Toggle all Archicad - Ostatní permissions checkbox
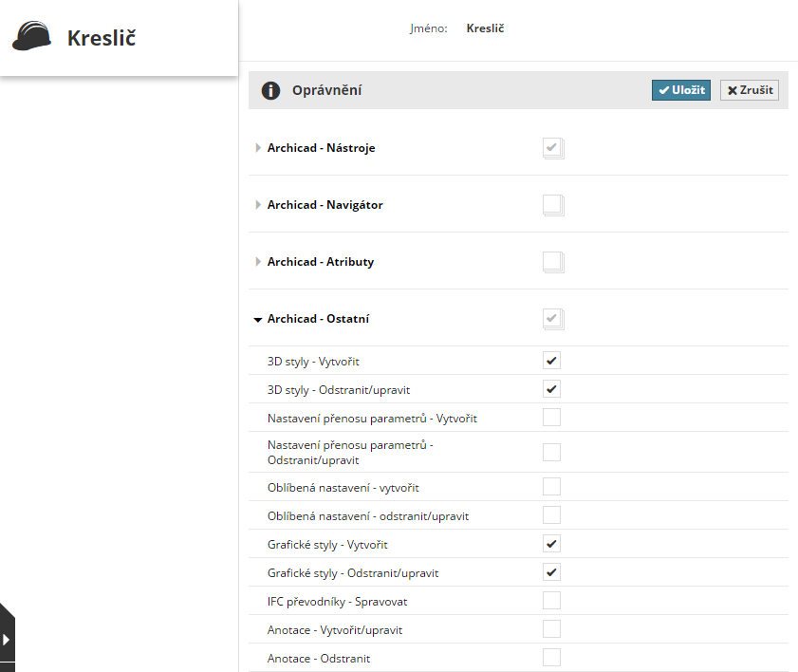Viewport: 798px width, 672px height. coord(551,318)
